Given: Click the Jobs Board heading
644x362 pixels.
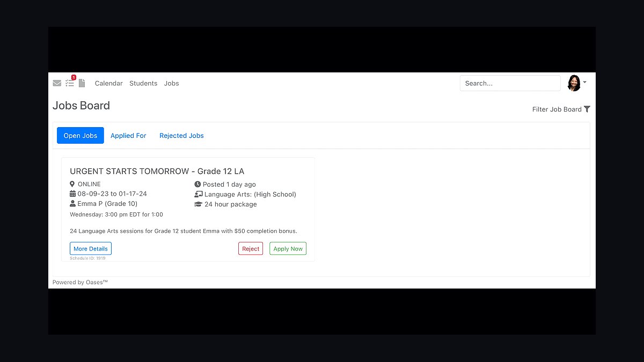Looking at the screenshot, I should point(81,106).
